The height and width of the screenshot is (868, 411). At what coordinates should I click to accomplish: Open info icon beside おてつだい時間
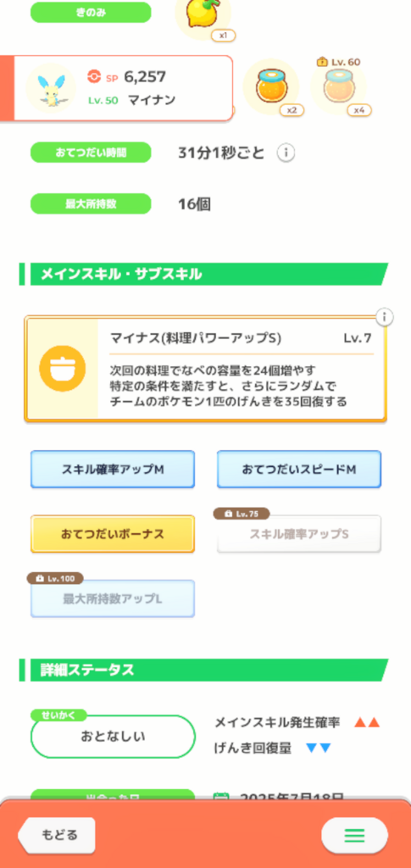(286, 153)
